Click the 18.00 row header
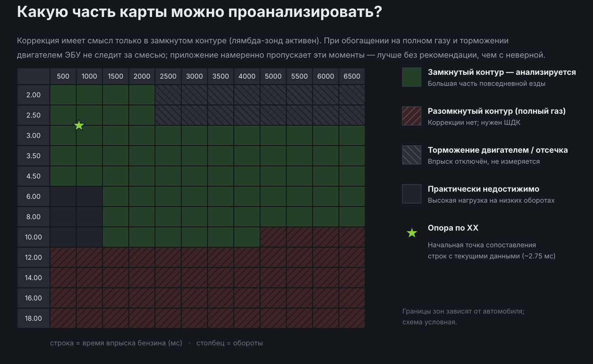593x364 pixels. [x=33, y=318]
